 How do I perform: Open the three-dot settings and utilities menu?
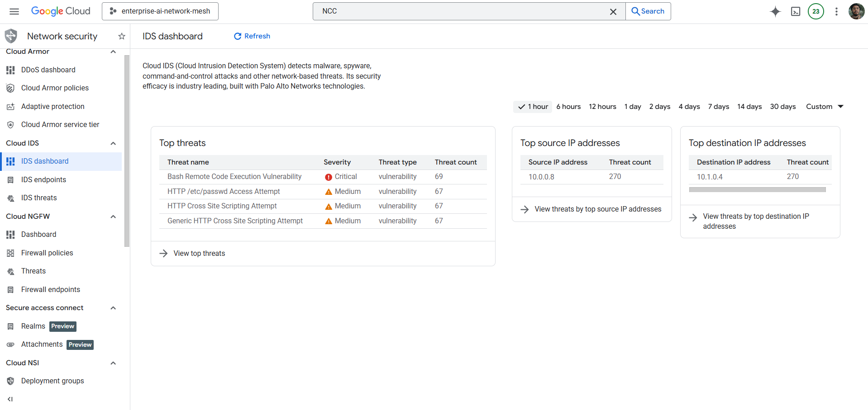pos(836,12)
